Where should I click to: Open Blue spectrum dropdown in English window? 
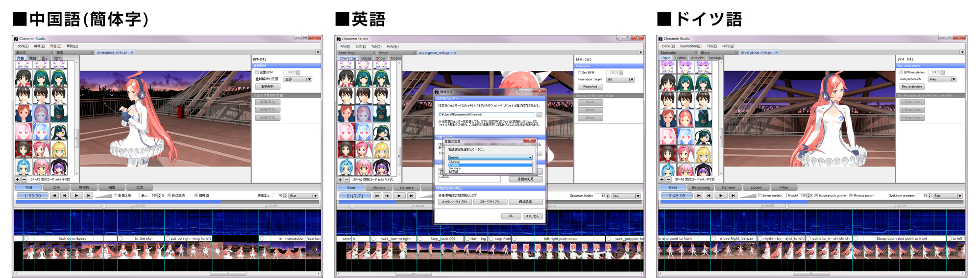626,196
